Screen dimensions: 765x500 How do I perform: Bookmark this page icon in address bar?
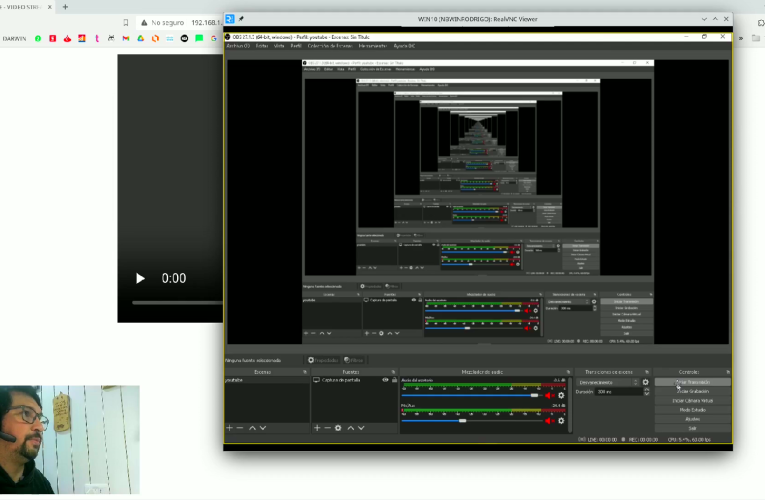[x=126, y=22]
